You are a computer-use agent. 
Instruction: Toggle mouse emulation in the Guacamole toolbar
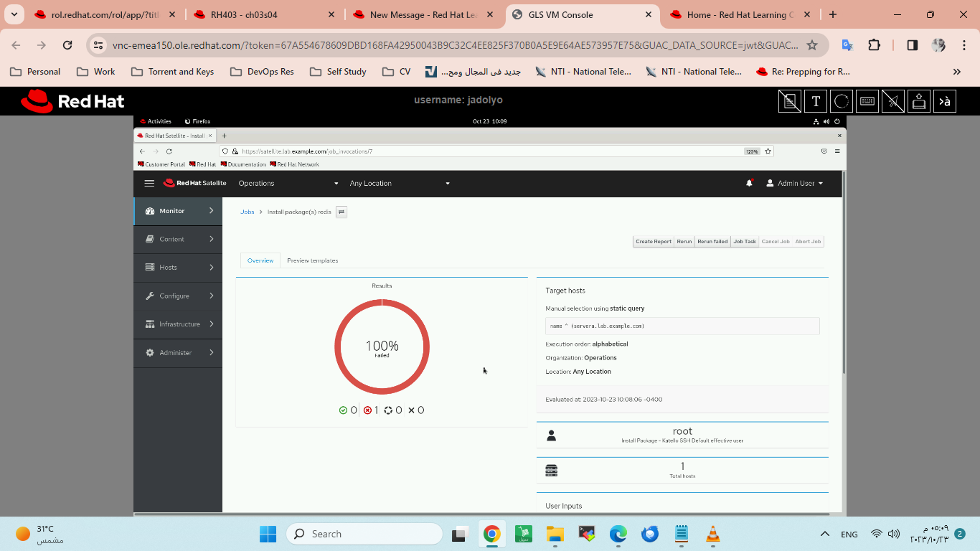pyautogui.click(x=892, y=100)
